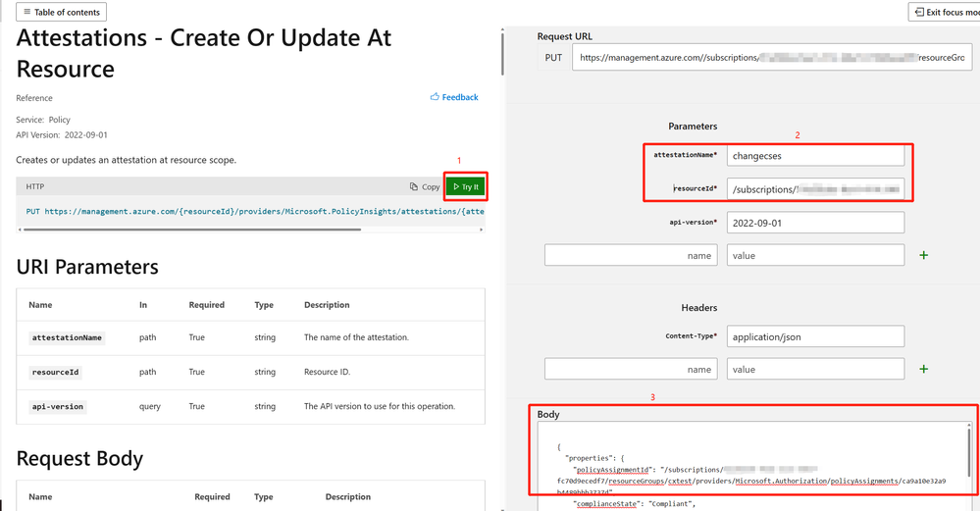Click the Body editor vertical scrollbar
The width and height of the screenshot is (980, 511).
tap(969, 453)
